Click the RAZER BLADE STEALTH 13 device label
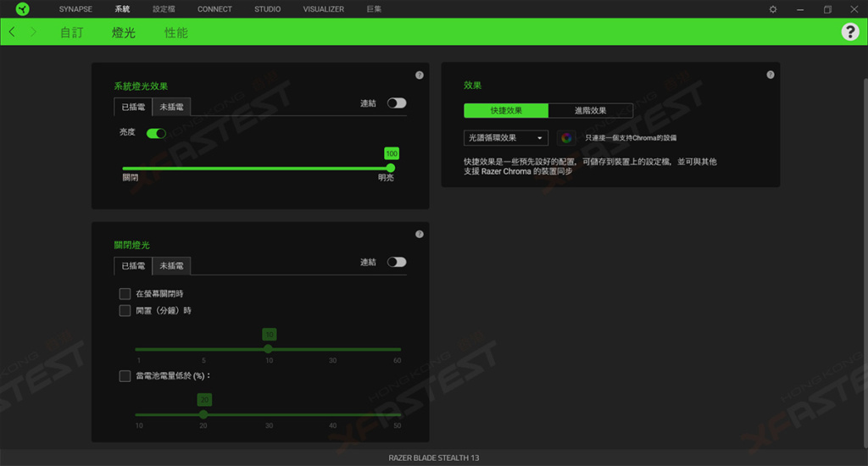The width and height of the screenshot is (868, 466). coord(434,458)
